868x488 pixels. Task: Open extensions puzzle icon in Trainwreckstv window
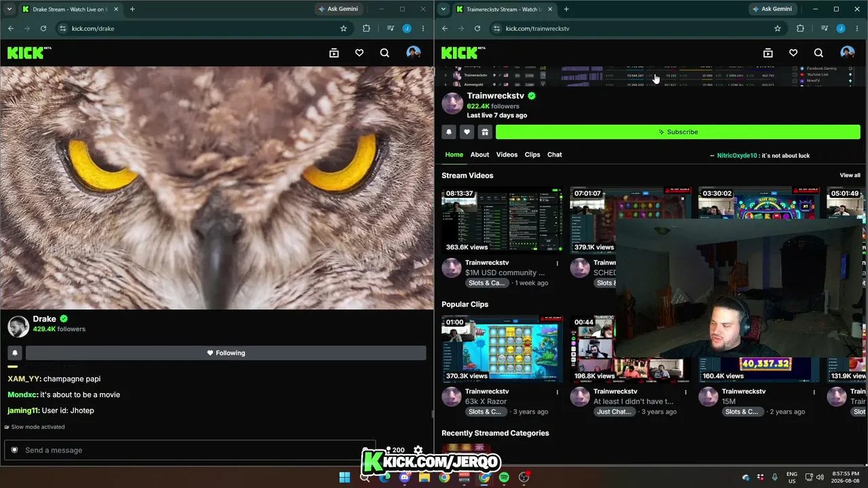pyautogui.click(x=800, y=28)
